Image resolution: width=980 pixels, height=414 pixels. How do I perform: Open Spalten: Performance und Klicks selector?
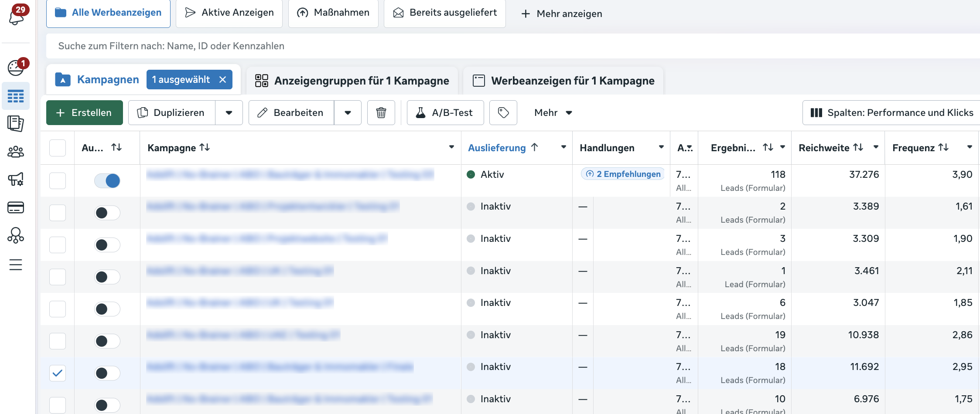pyautogui.click(x=891, y=113)
